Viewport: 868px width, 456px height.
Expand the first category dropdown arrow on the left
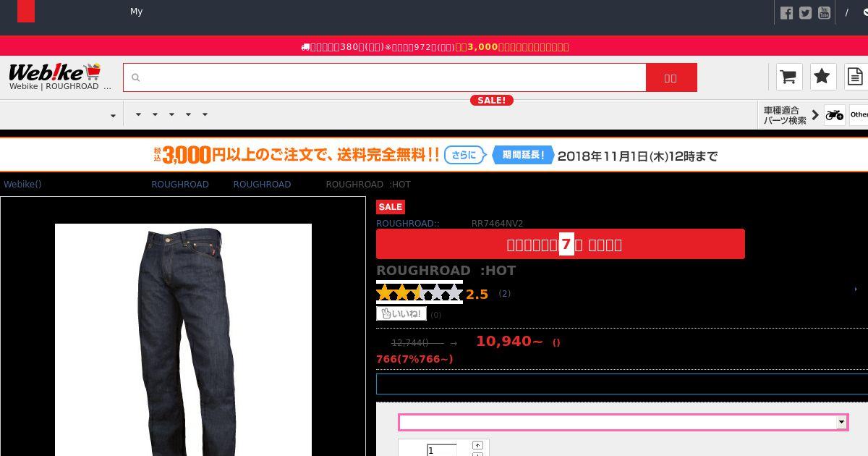[113, 116]
